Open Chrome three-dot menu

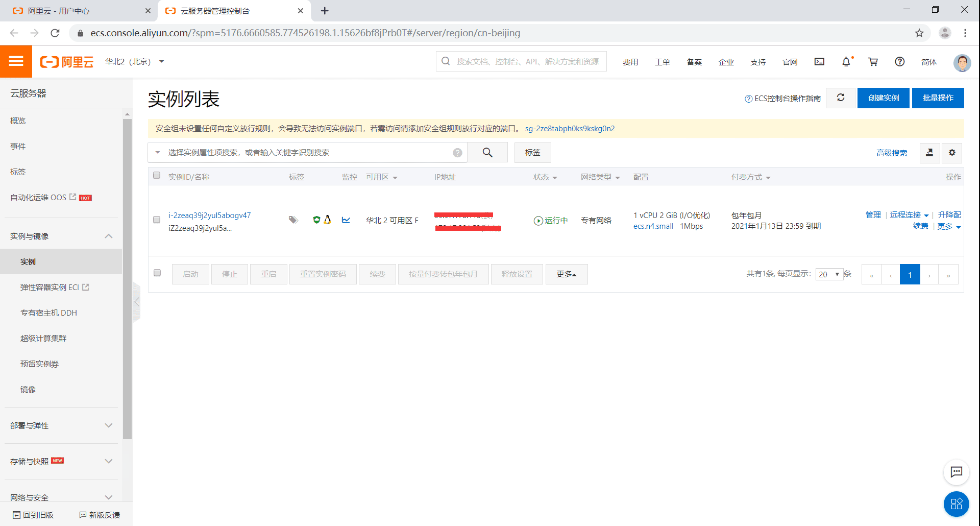(965, 33)
